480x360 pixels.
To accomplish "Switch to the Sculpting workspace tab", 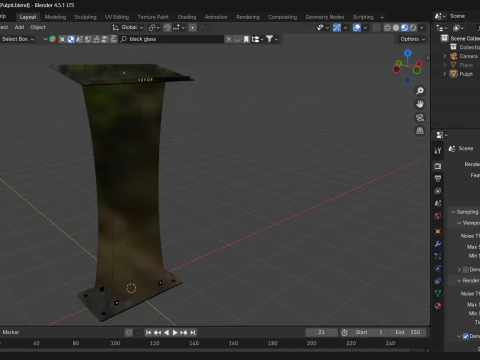I will pos(85,17).
